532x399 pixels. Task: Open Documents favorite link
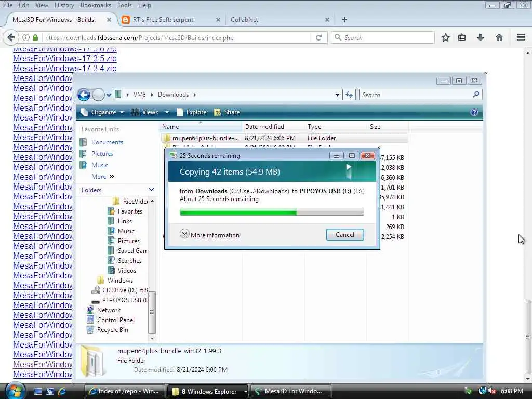[107, 142]
